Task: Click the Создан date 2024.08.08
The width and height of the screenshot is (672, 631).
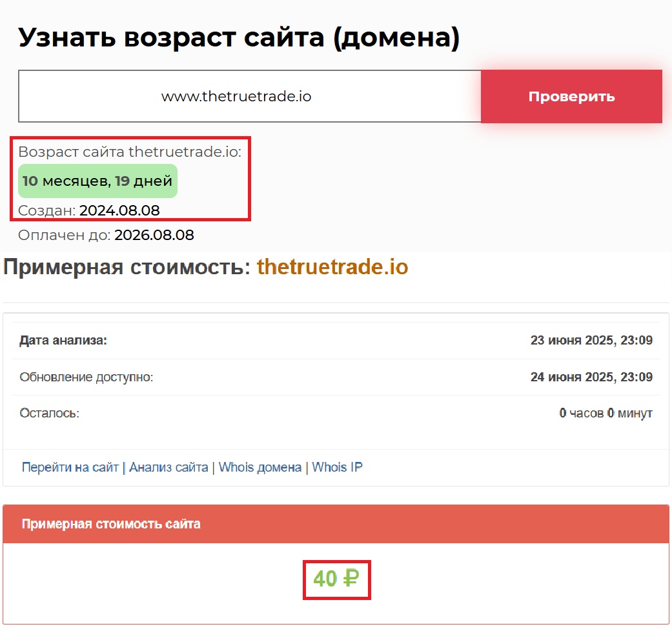Action: coord(119,210)
